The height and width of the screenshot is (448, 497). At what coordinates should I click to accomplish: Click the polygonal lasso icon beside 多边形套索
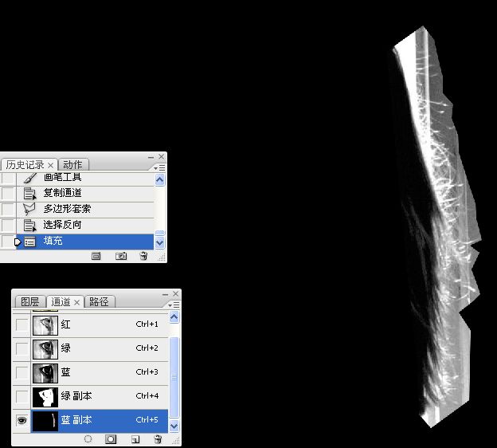[x=29, y=209]
